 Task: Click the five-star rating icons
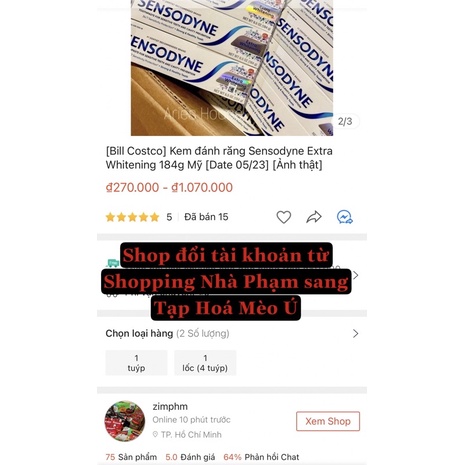click(x=132, y=217)
